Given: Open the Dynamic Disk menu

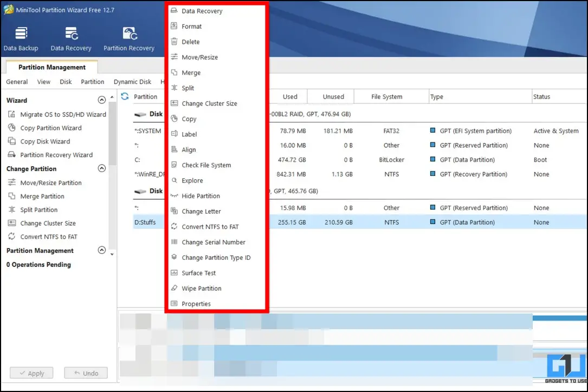Looking at the screenshot, I should [132, 82].
